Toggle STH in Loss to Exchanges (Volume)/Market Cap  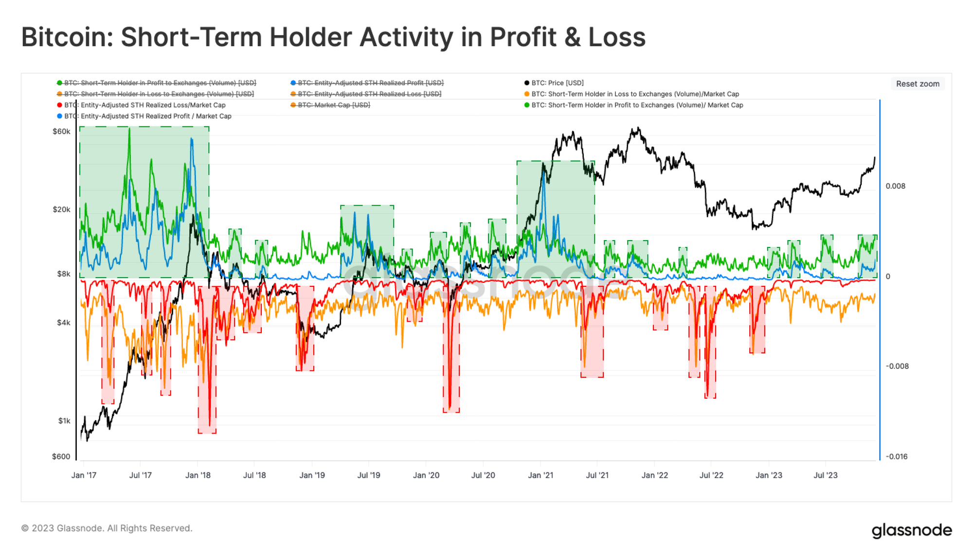click(x=635, y=94)
